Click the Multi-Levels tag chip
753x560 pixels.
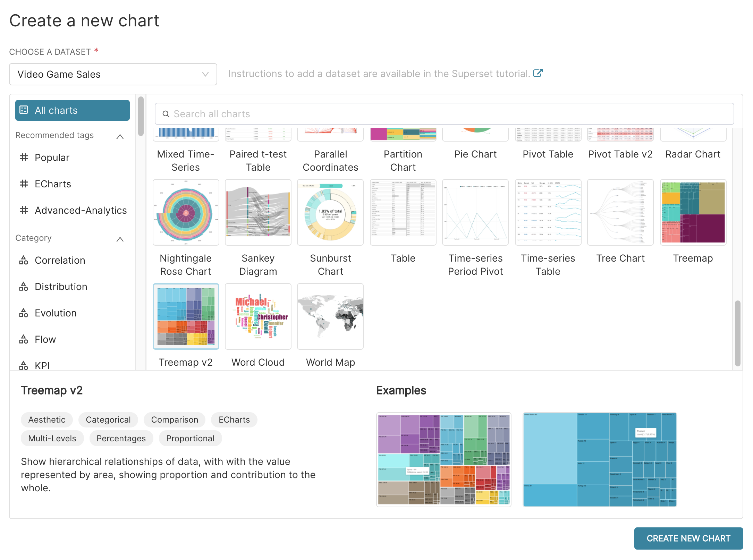[52, 438]
